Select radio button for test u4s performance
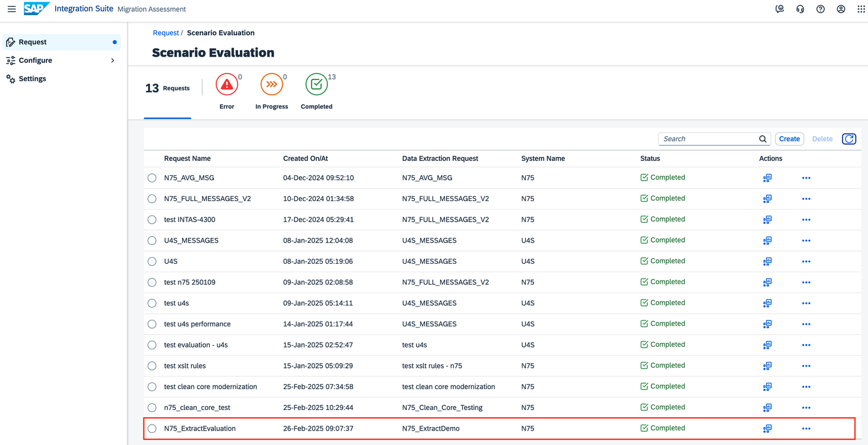The height and width of the screenshot is (445, 868). [152, 324]
